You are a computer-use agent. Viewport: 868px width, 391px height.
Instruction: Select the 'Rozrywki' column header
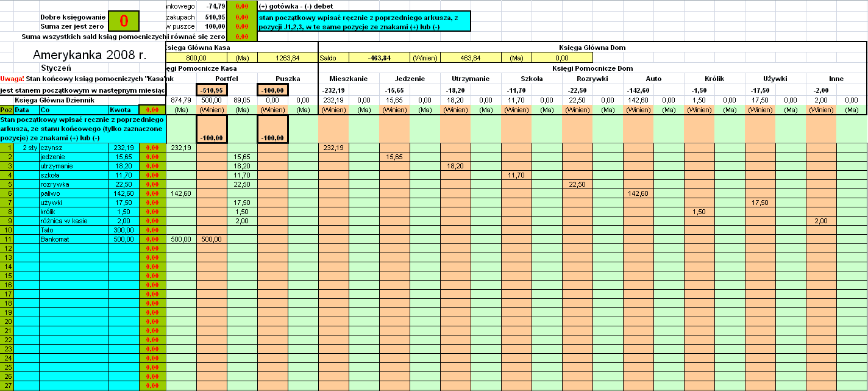592,79
